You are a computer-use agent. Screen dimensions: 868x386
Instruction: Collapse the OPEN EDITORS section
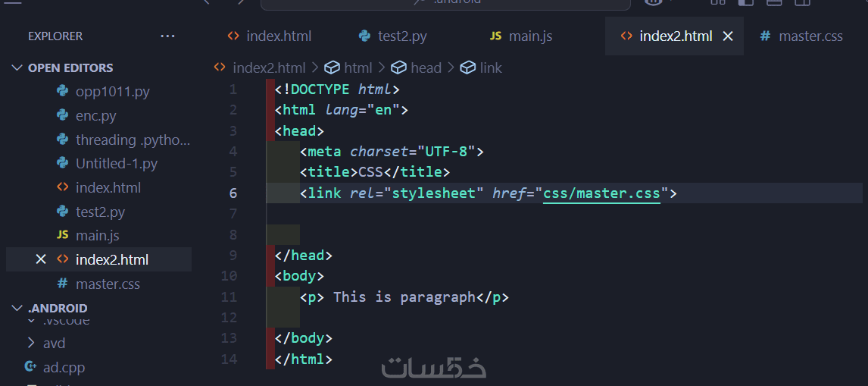(x=17, y=68)
